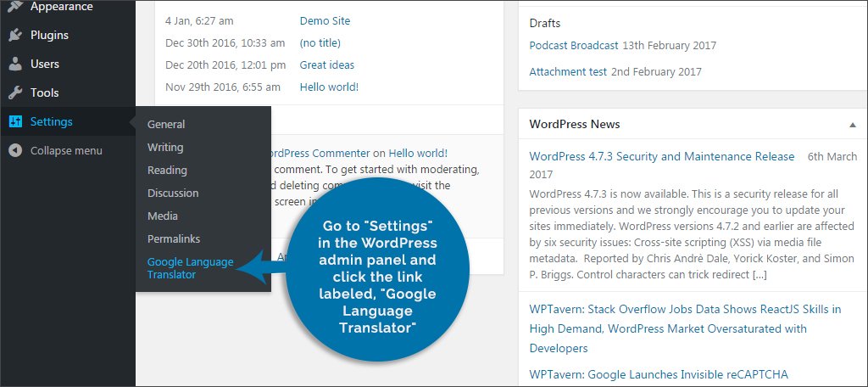Click the Plugins plug icon
The width and height of the screenshot is (868, 387).
pos(15,35)
